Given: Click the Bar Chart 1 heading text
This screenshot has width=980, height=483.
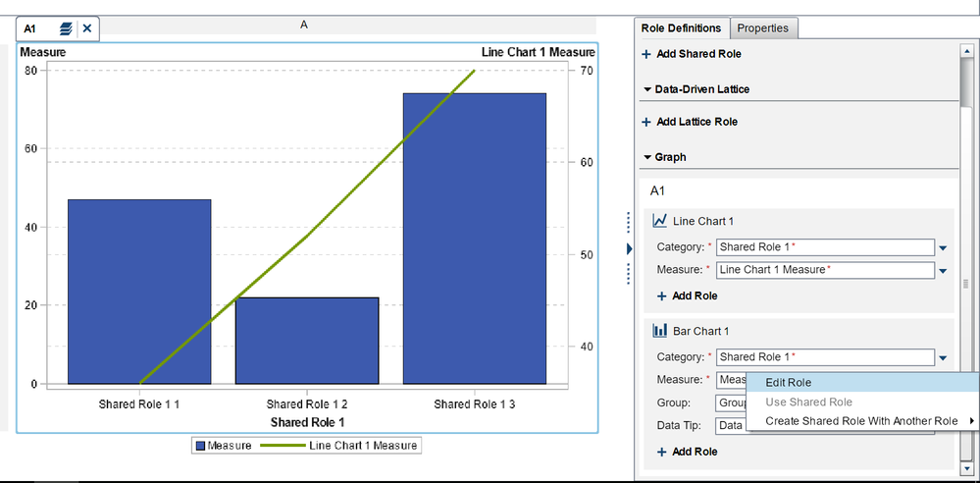Looking at the screenshot, I should pos(701,330).
